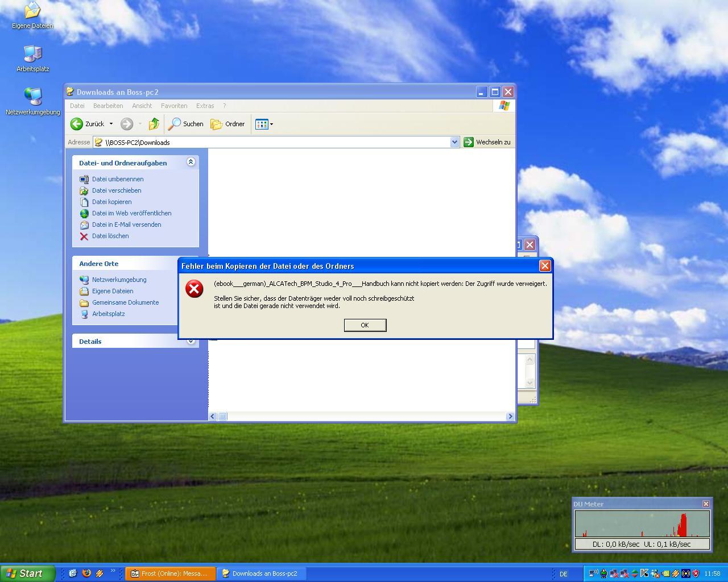Click scroll down arrow in background window

point(530,383)
